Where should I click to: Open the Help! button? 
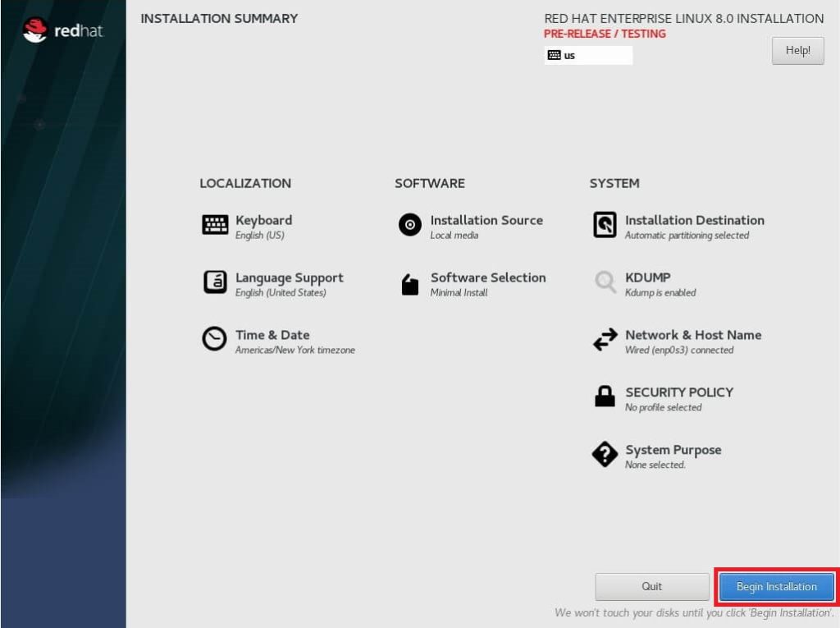[x=797, y=51]
